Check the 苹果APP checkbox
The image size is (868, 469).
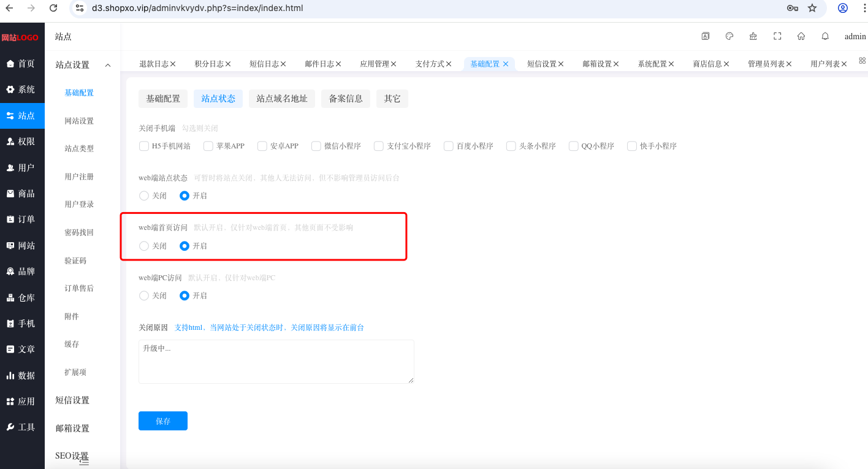tap(208, 146)
